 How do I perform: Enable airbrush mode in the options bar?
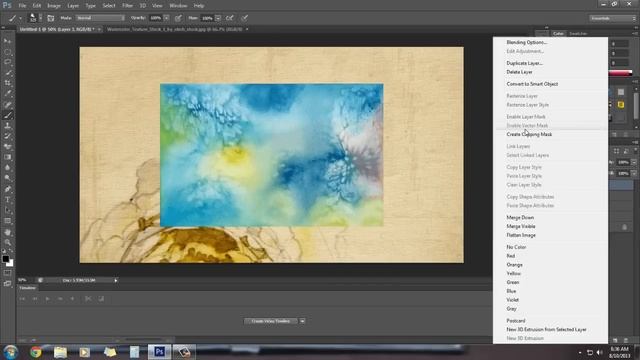(x=230, y=18)
